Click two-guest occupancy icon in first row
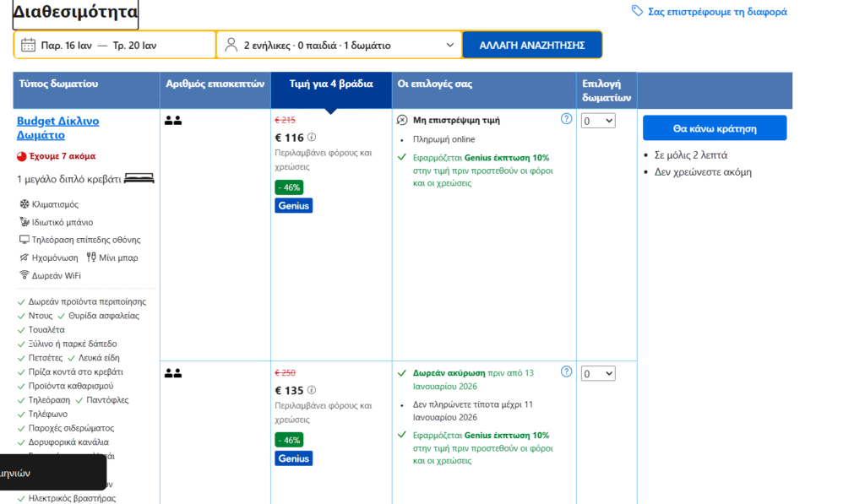This screenshot has width=865, height=504. click(173, 121)
